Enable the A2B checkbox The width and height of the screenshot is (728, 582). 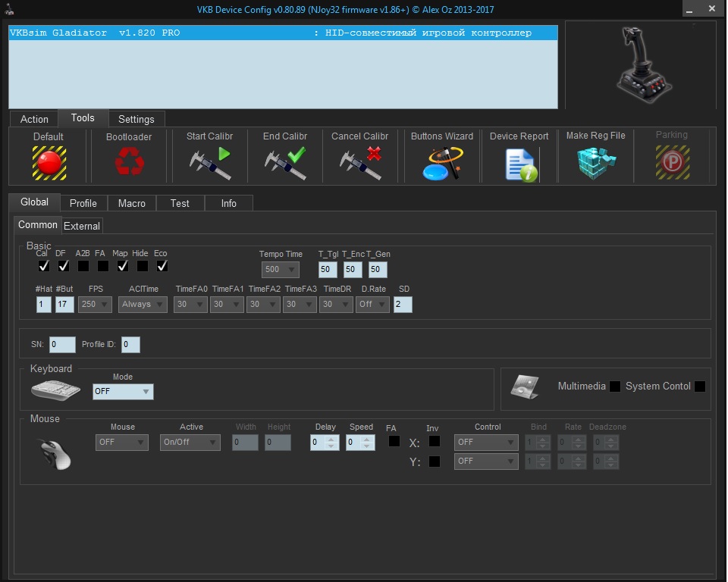point(83,266)
